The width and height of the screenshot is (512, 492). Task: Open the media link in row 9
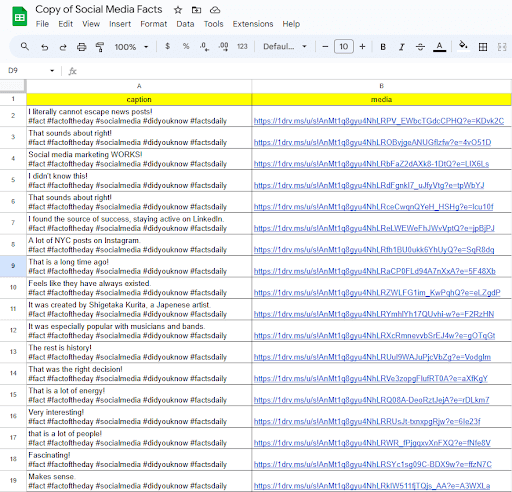coord(375,271)
